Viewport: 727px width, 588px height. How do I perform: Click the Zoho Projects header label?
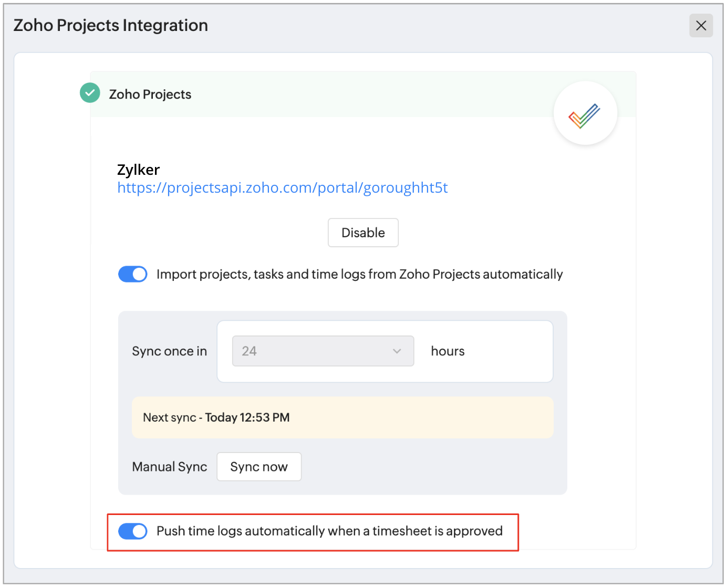[x=150, y=94]
